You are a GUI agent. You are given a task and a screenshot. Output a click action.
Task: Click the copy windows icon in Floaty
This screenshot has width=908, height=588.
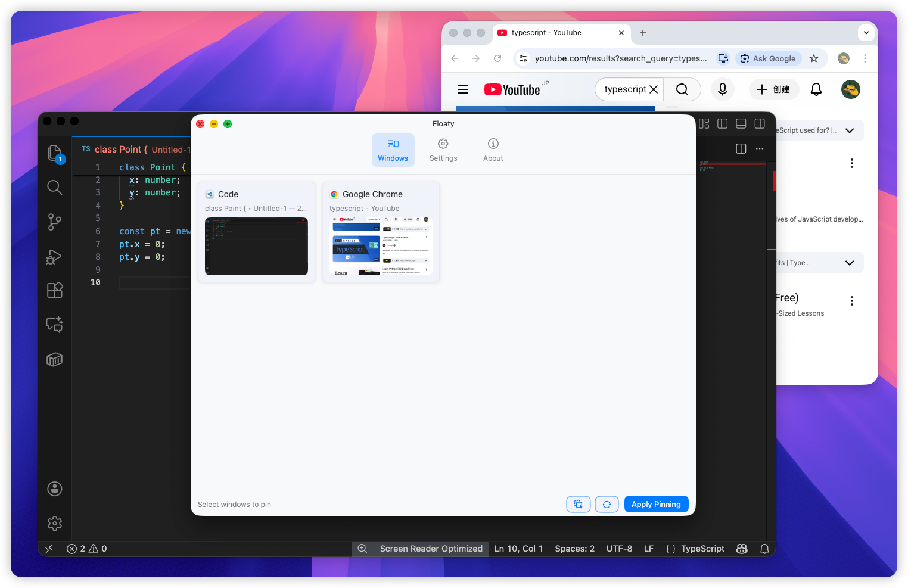578,504
